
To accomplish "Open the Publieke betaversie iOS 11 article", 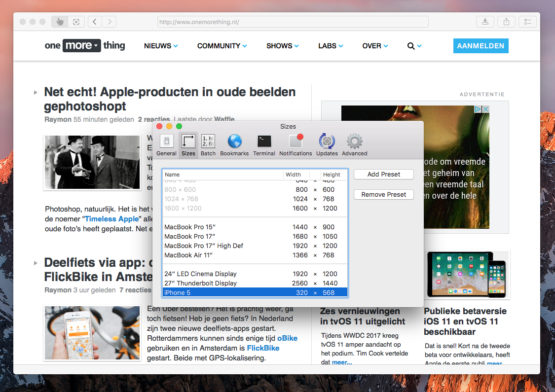I will pyautogui.click(x=465, y=321).
